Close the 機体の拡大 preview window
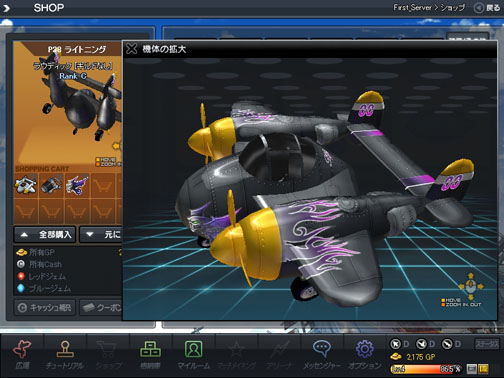The image size is (504, 378). pos(131,49)
